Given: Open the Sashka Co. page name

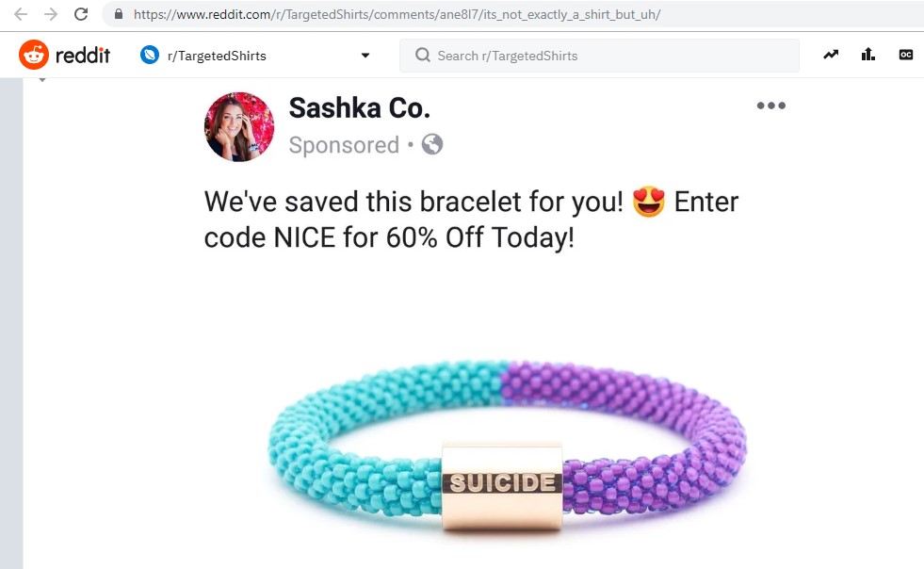Looking at the screenshot, I should (360, 108).
